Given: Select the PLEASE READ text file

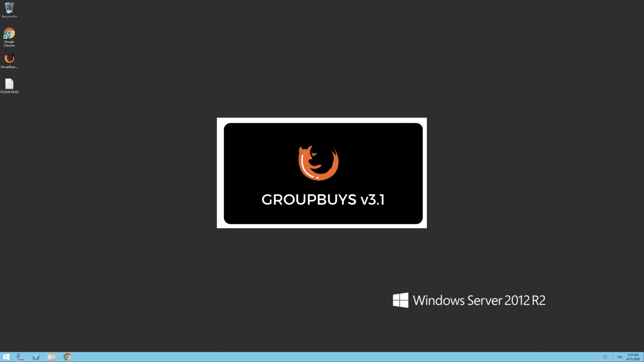Looking at the screenshot, I should (9, 86).
